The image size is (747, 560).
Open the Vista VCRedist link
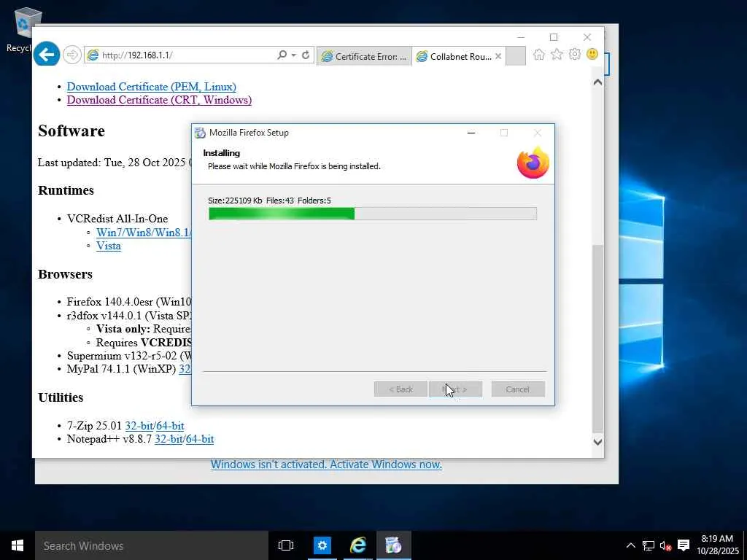click(109, 246)
